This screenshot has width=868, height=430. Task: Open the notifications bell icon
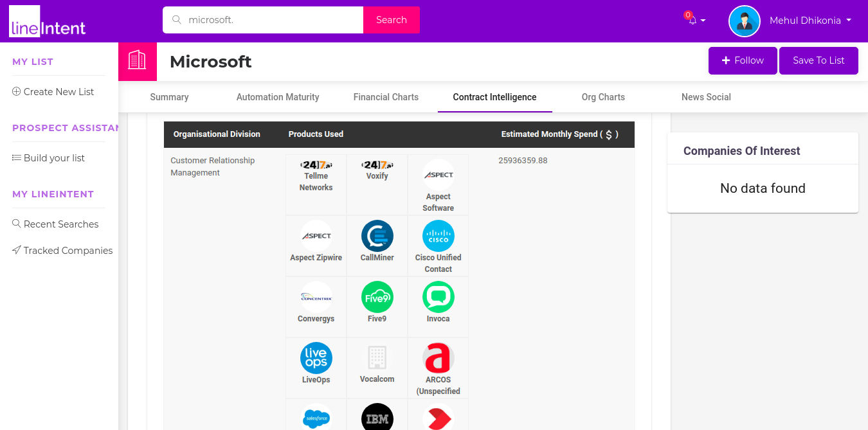click(x=692, y=20)
